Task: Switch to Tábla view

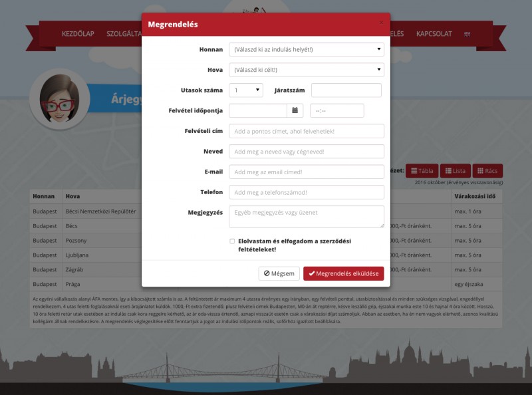Action: pos(422,171)
